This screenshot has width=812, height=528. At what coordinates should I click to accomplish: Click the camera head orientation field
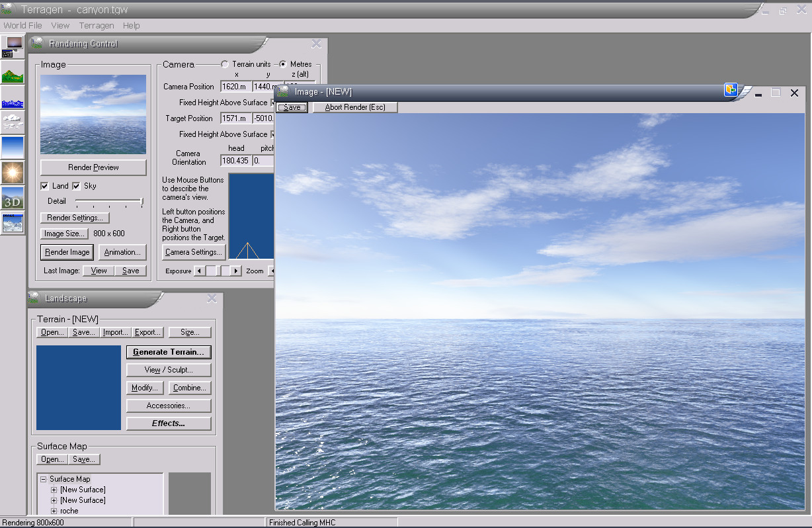coord(236,161)
